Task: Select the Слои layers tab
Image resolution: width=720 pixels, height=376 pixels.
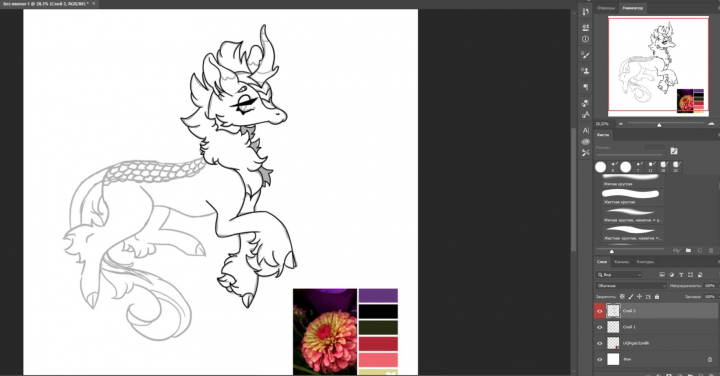Action: (602, 262)
